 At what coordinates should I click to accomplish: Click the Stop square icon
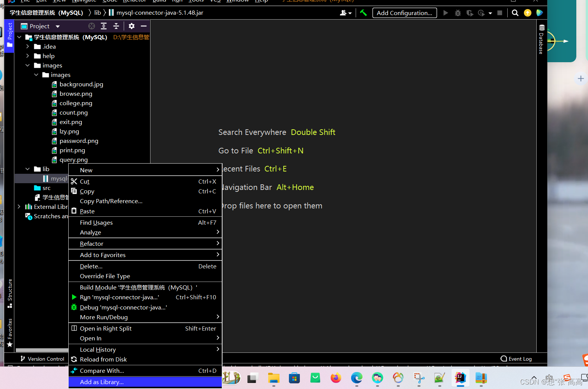(500, 13)
